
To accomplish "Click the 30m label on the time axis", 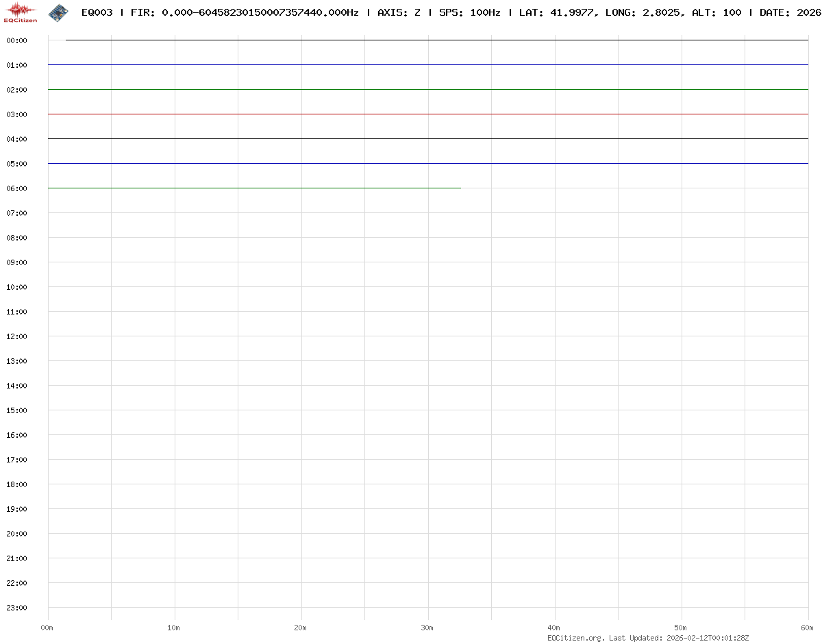I will 427,628.
